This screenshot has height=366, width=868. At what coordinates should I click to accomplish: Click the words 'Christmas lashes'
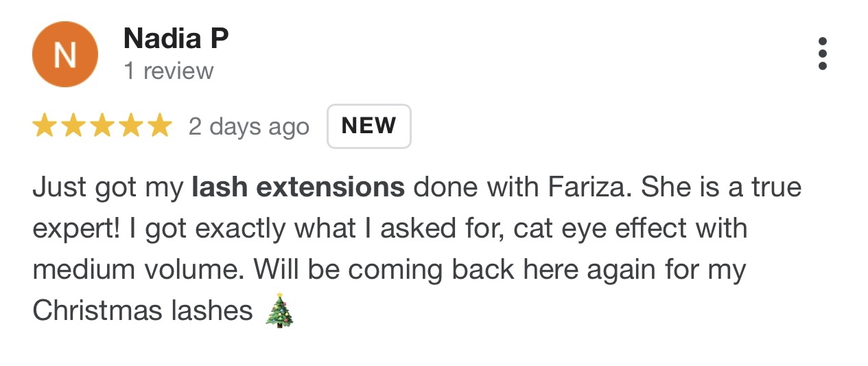(143, 311)
